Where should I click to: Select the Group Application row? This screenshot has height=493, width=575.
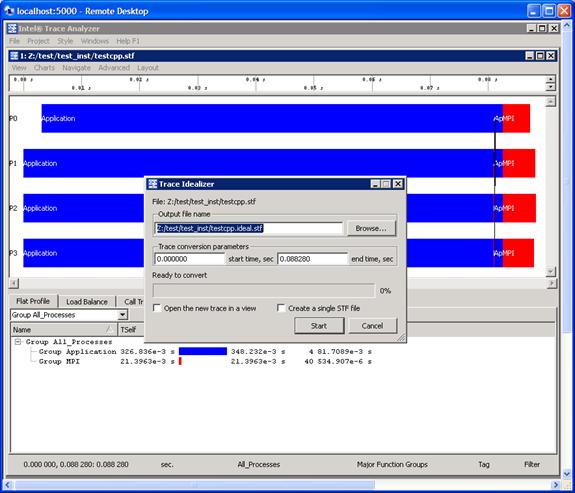point(205,351)
